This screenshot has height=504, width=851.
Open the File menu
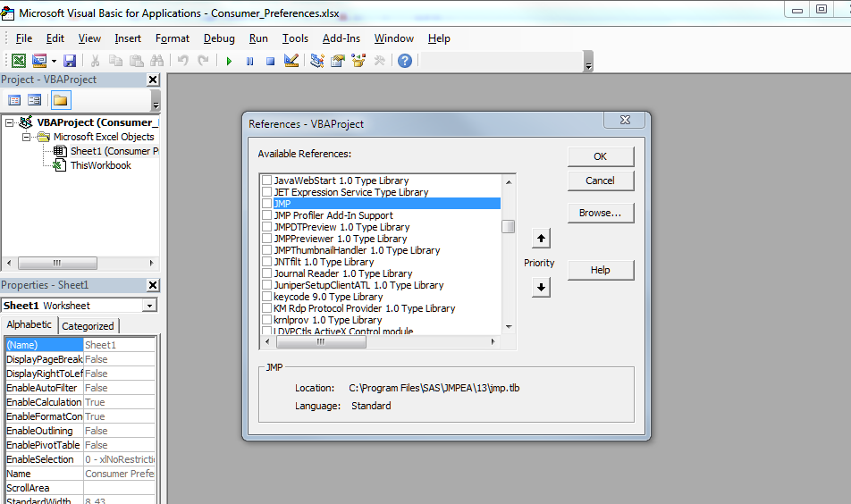(x=24, y=38)
